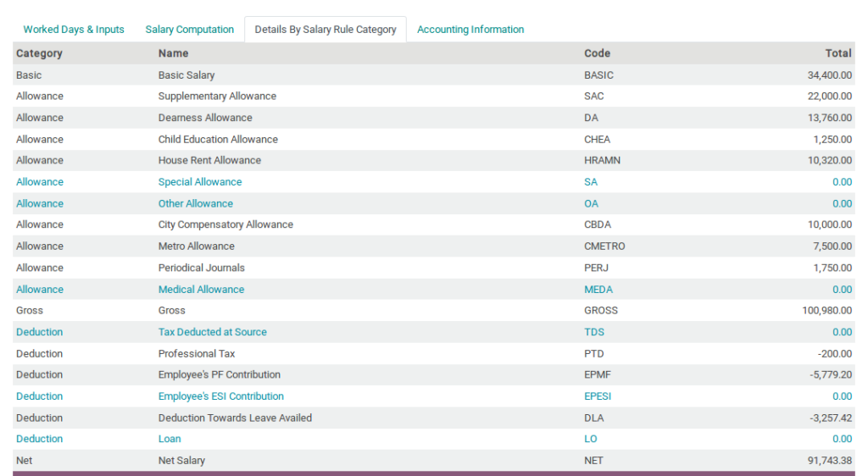Switch to the Salary Computation tab
This screenshot has width=868, height=476.
(x=189, y=30)
